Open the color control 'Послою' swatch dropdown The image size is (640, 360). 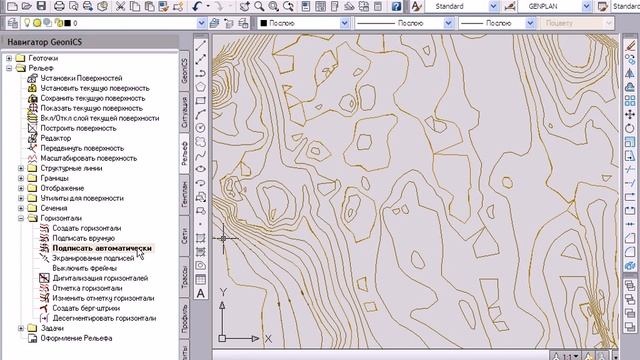(344, 23)
